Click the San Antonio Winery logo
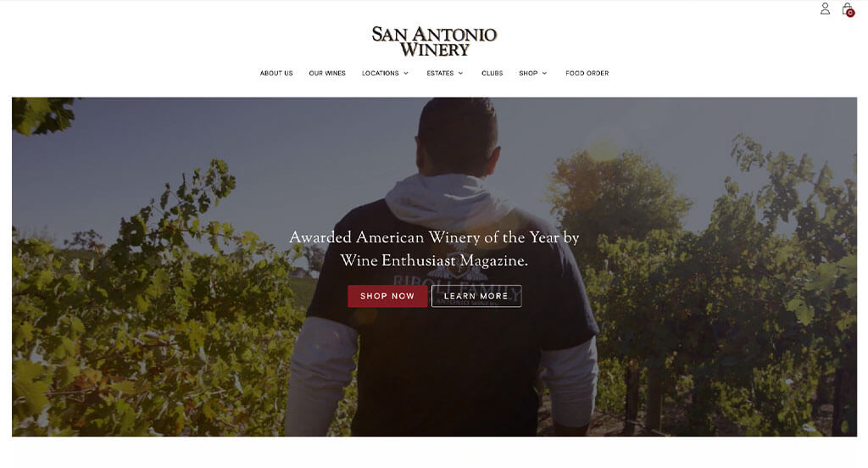The height and width of the screenshot is (468, 868). 434,42
